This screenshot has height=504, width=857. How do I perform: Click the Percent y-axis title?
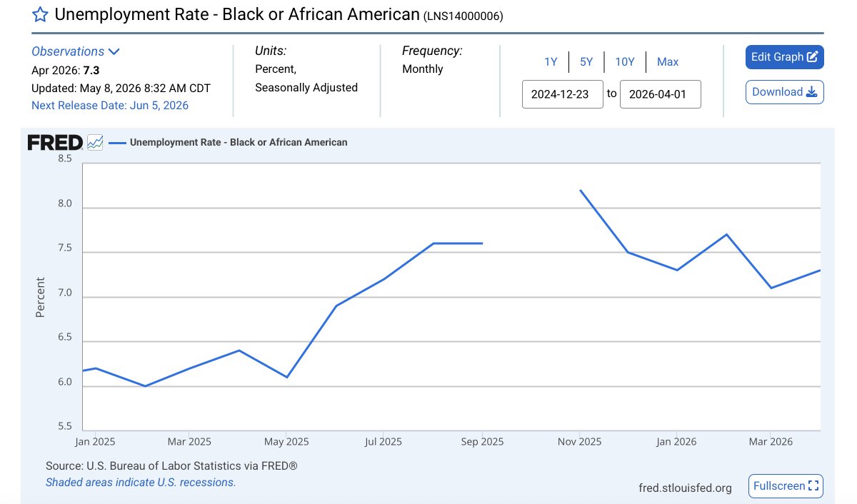pyautogui.click(x=40, y=297)
